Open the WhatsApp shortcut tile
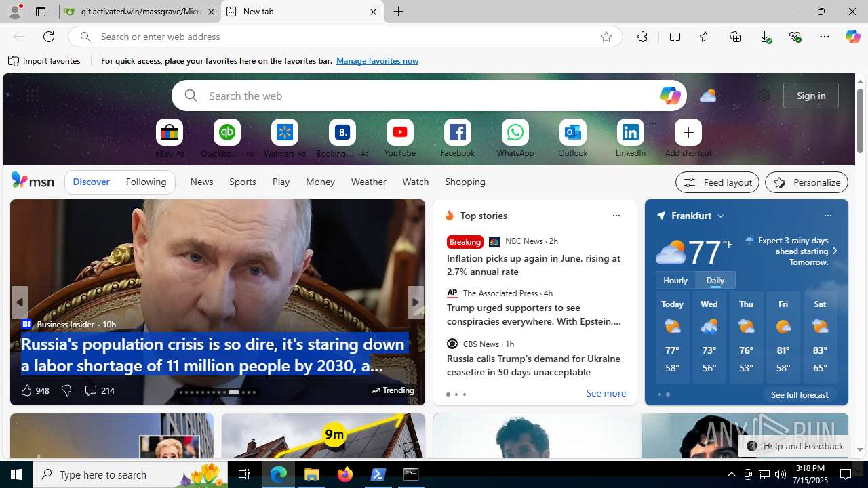Viewport: 868px width, 488px height. click(x=515, y=132)
